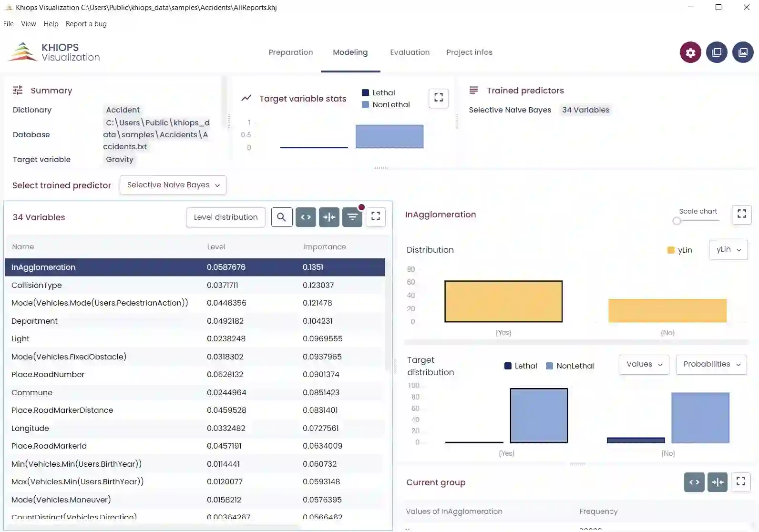This screenshot has width=759, height=532.
Task: Sort variables by Name column header
Action: [23, 247]
